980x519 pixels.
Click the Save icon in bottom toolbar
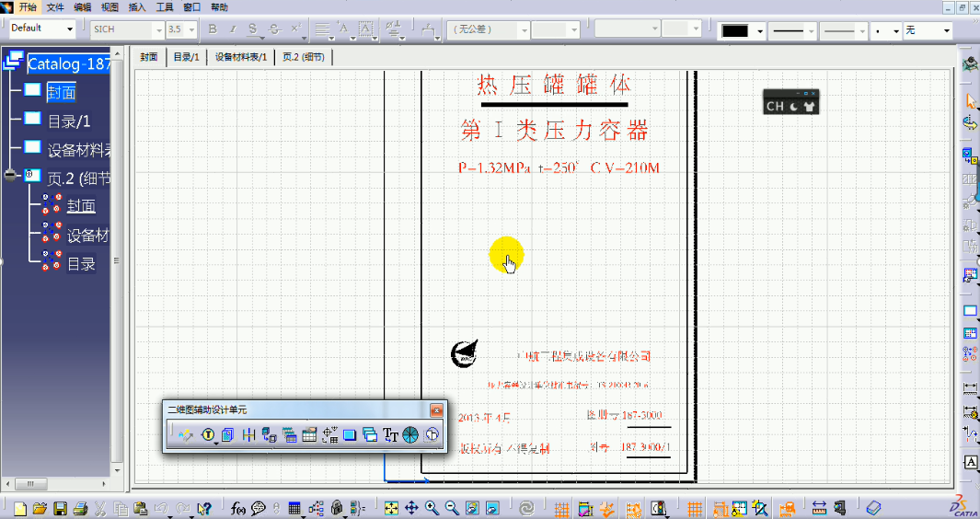[61, 508]
